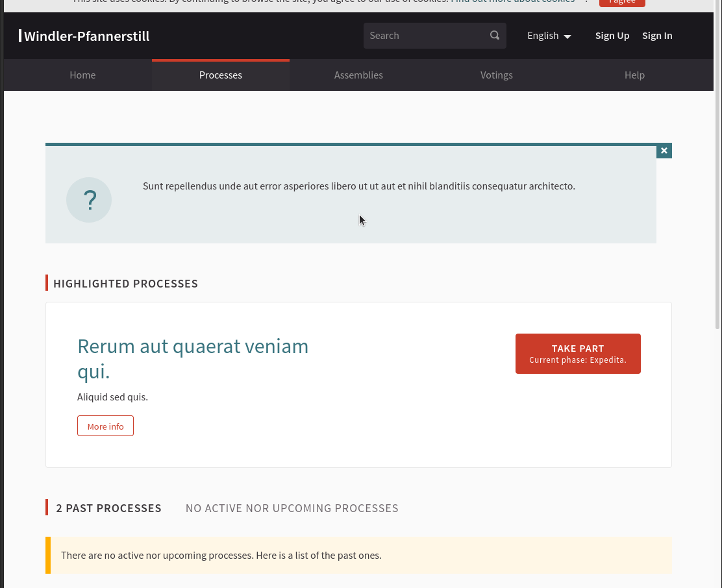Image resolution: width=722 pixels, height=588 pixels.
Task: Open the Help menu item
Action: 634,75
